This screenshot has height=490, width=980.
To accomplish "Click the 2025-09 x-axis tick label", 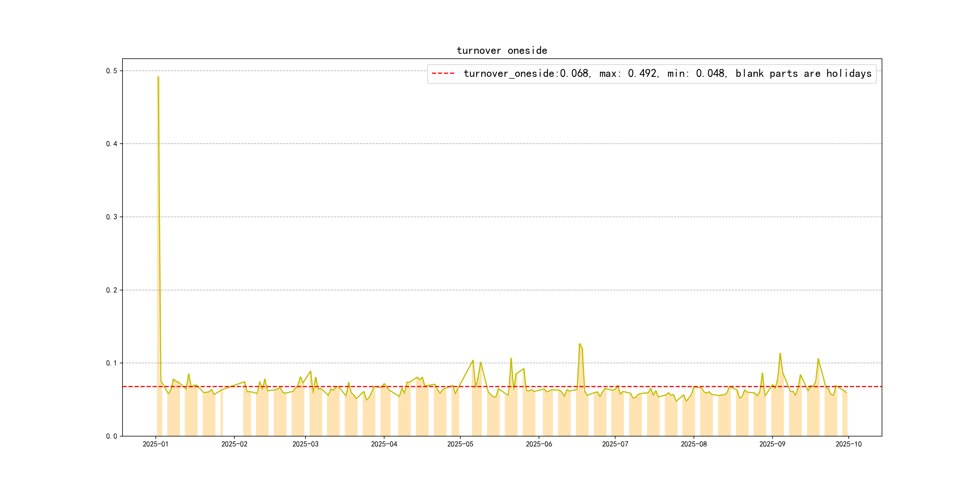I will click(x=772, y=444).
